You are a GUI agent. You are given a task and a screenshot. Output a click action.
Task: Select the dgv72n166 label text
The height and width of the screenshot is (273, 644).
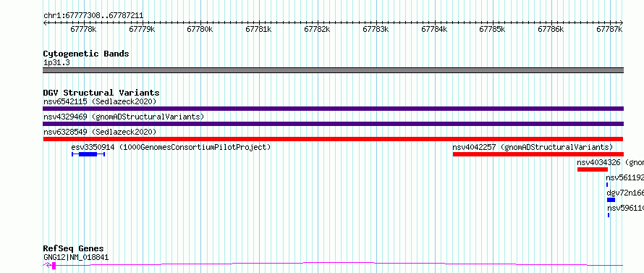click(625, 193)
